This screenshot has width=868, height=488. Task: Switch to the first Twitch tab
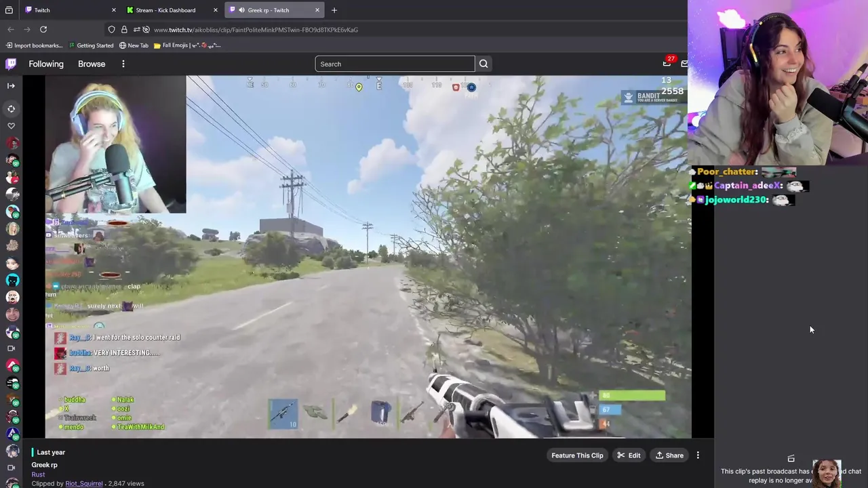point(68,10)
